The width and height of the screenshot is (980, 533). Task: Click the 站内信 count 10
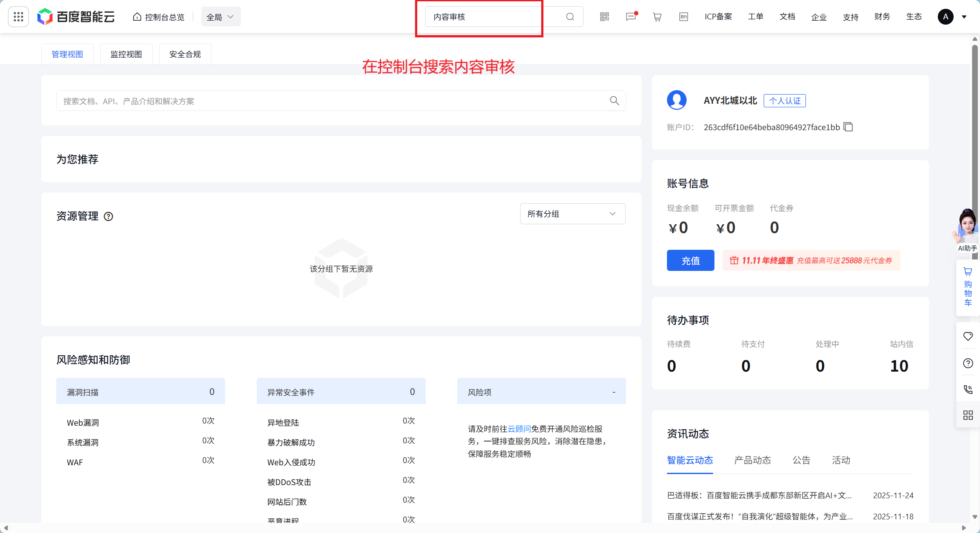pos(899,366)
